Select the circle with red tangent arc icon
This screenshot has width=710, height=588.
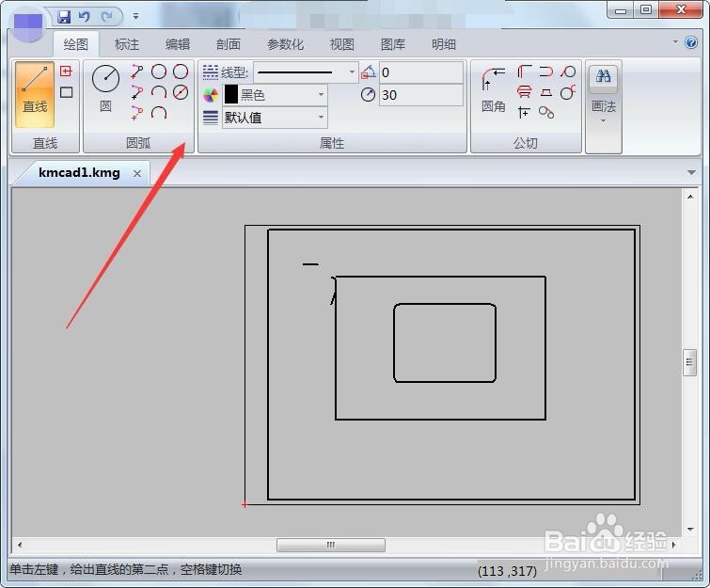pyautogui.click(x=568, y=92)
